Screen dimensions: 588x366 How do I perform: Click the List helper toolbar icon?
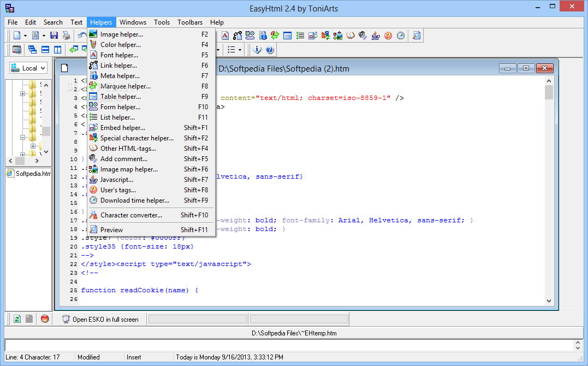point(300,36)
